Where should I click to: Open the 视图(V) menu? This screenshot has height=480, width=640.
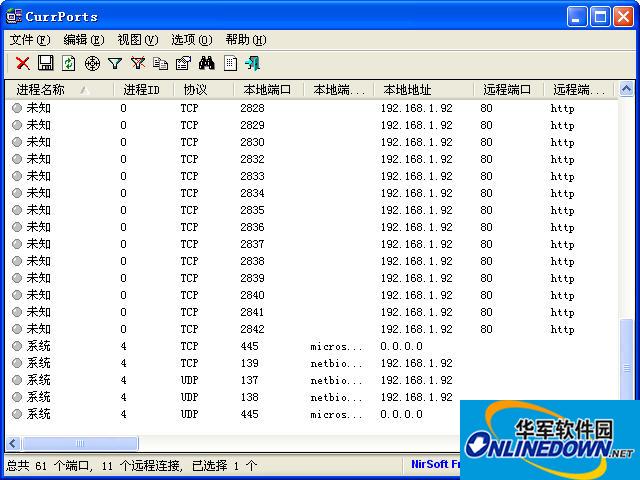(137, 40)
